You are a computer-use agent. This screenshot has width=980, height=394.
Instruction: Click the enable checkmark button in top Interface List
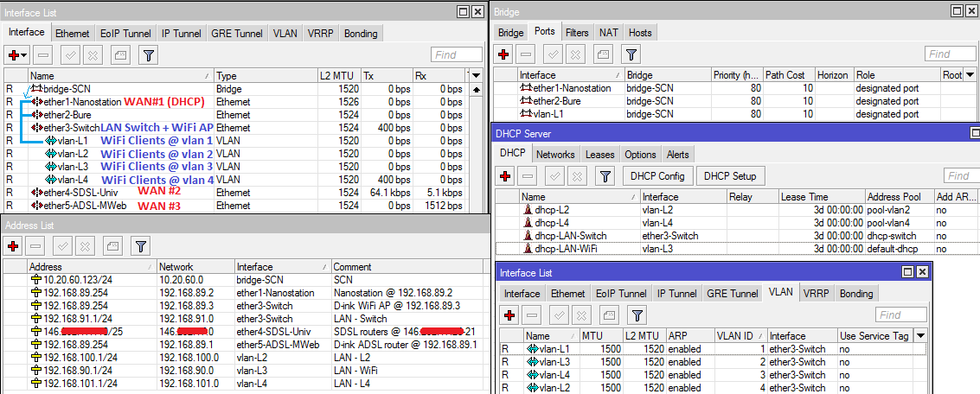pos(71,55)
